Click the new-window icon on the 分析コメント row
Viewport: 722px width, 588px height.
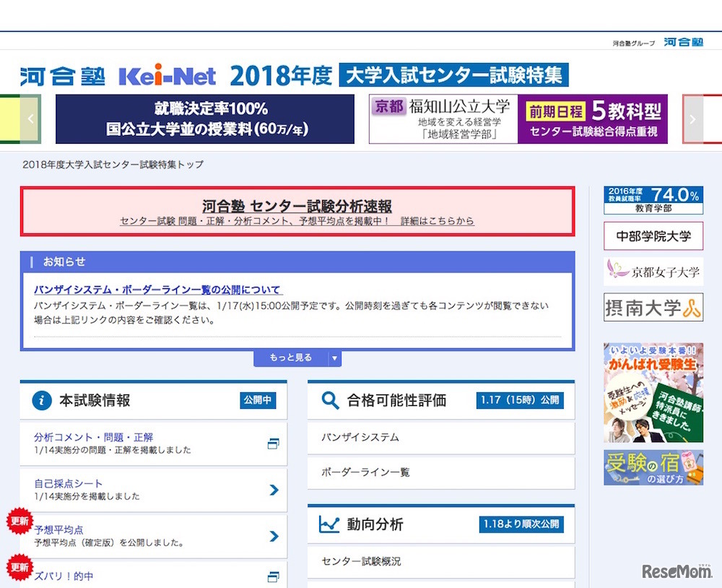[273, 444]
